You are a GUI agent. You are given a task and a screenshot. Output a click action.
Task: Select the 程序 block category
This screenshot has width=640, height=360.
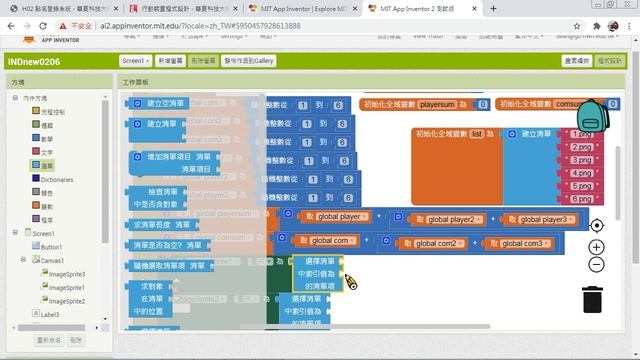tap(42, 220)
